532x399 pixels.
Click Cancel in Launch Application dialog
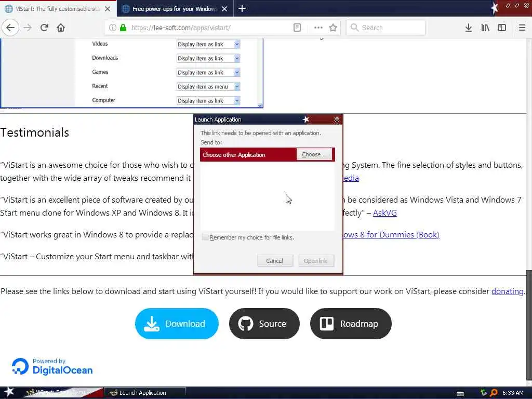pos(274,261)
